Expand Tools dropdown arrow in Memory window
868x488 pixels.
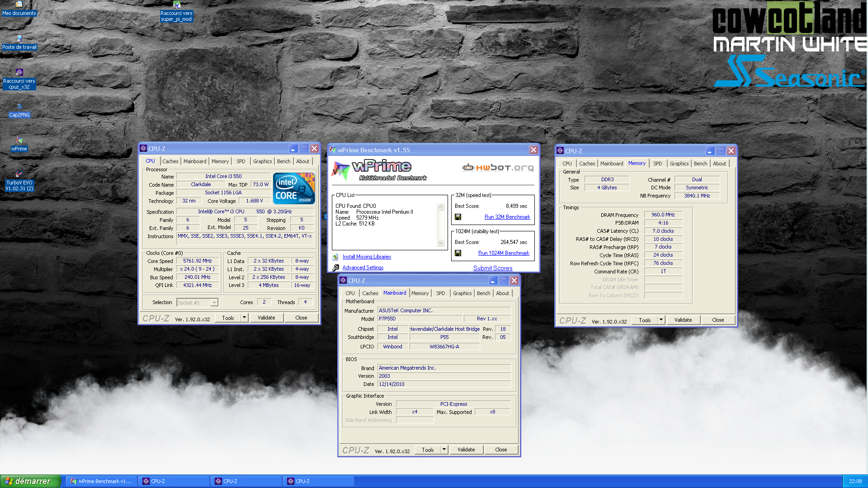[661, 320]
